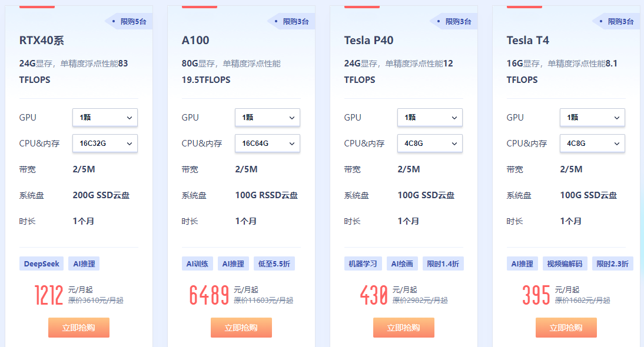This screenshot has height=347, width=644.
Task: Click 立即抢购 button for RTX40系
Action: pos(79,328)
